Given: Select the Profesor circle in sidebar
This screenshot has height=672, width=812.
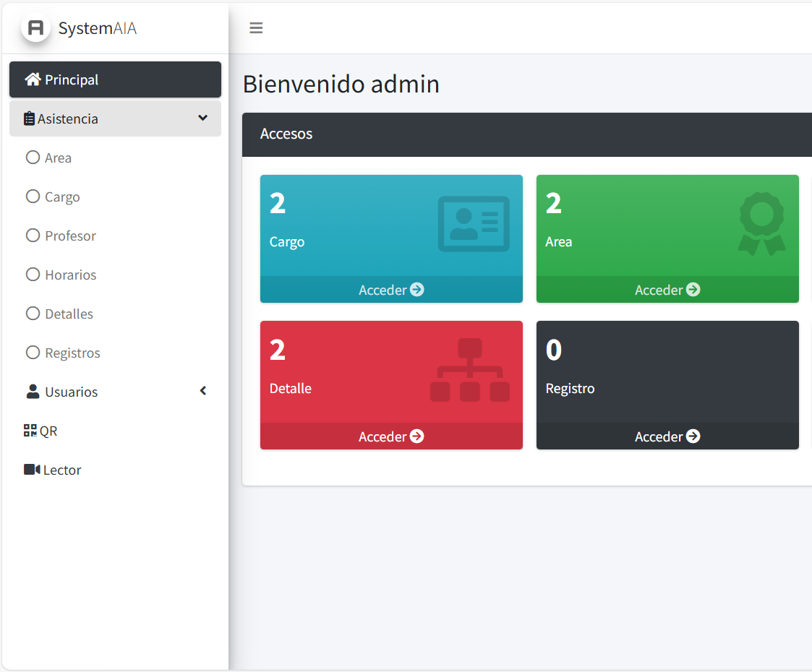Looking at the screenshot, I should point(33,236).
